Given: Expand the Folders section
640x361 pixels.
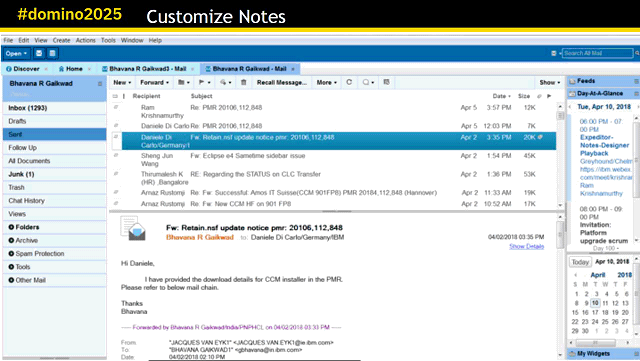Looking at the screenshot, I should click(11, 227).
